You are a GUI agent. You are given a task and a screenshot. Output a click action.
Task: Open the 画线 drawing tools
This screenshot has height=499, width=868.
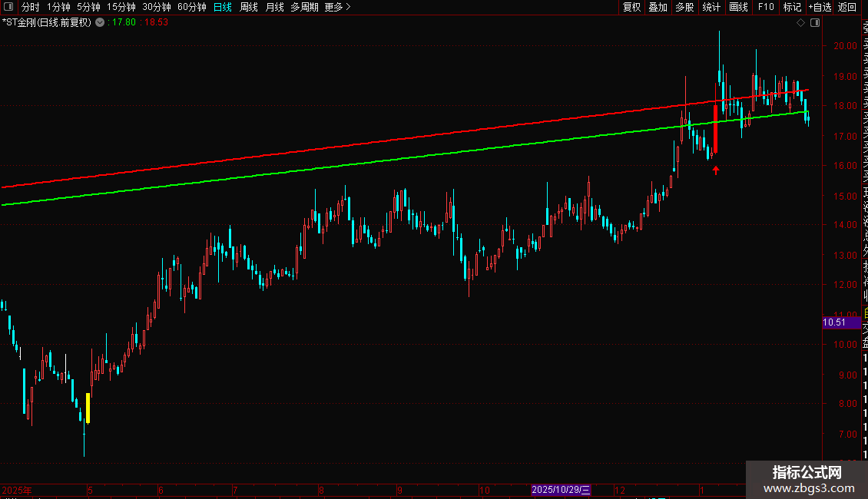738,7
